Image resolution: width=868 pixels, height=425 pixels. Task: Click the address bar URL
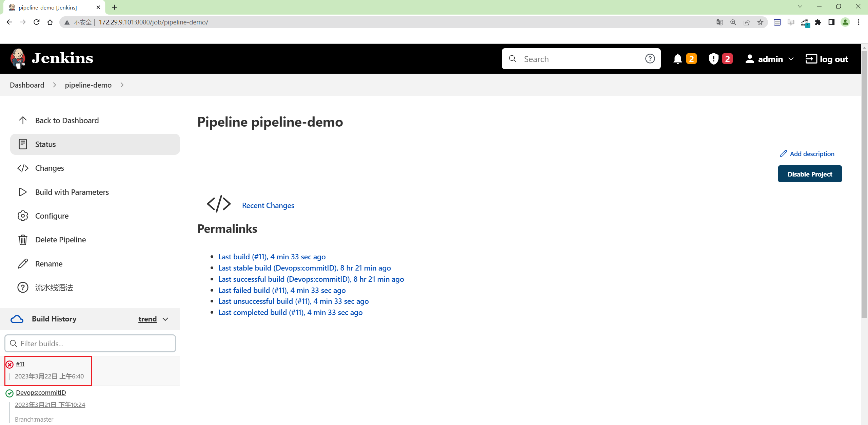pos(153,22)
